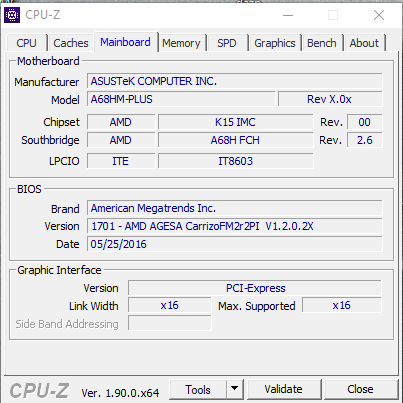Open the SPD tab
The image size is (403, 403).
click(227, 43)
